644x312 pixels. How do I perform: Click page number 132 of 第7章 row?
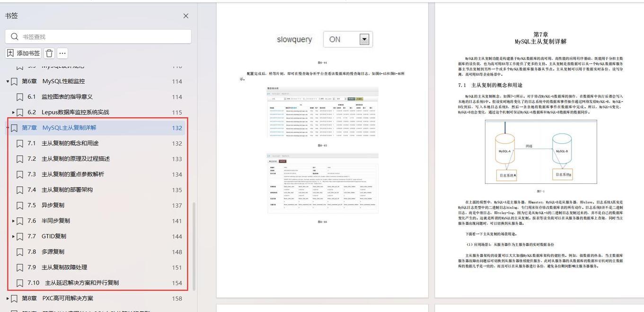click(x=177, y=128)
